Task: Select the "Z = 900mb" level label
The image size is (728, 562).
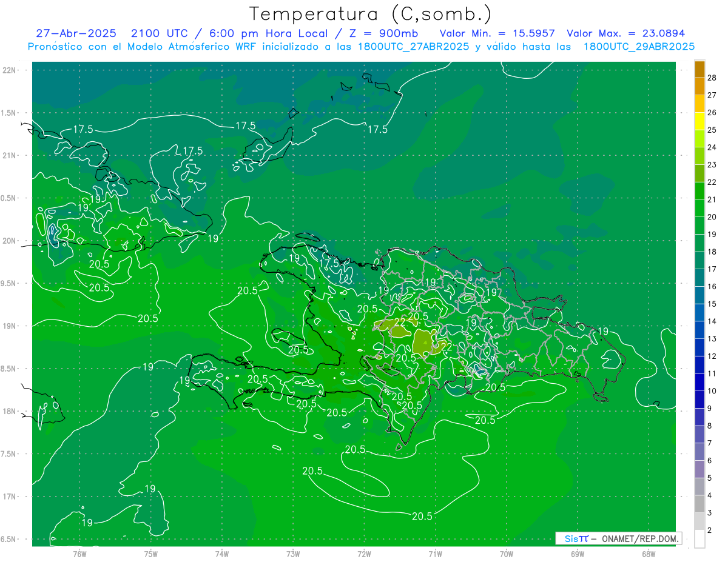Action: [383, 33]
